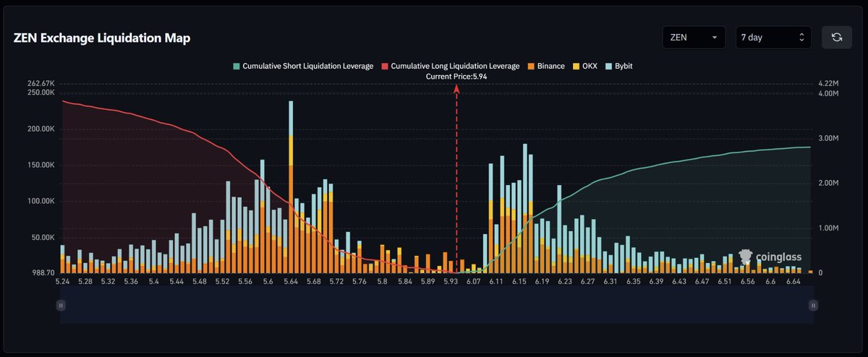Image resolution: width=868 pixels, height=357 pixels.
Task: Click the up/down arrows in 7 day selector
Action: tap(801, 38)
